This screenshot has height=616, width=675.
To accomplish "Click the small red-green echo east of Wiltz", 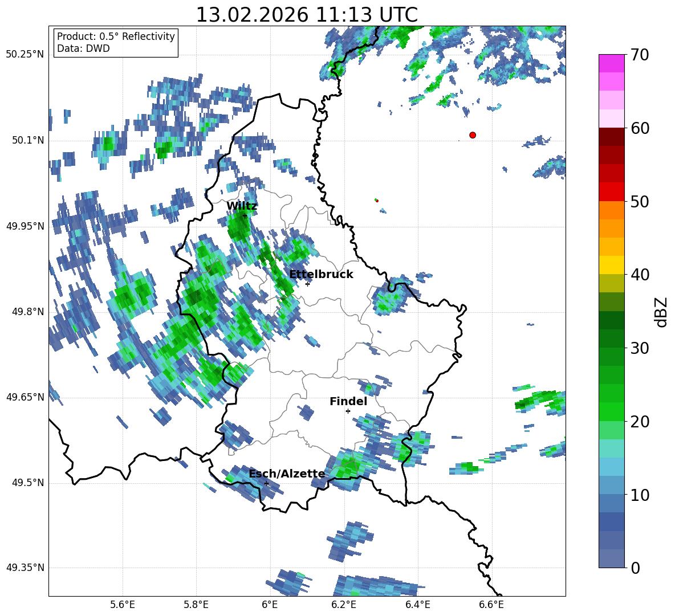I will click(x=377, y=200).
